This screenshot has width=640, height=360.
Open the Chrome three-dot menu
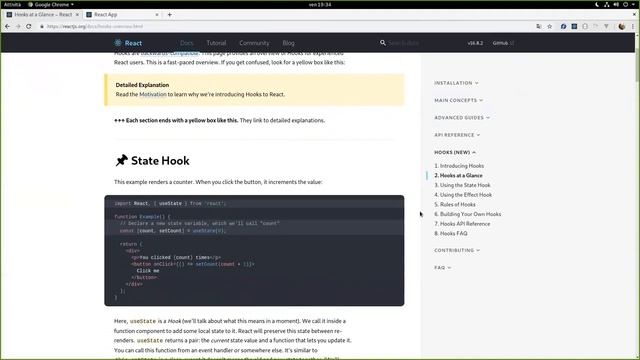pyautogui.click(x=633, y=26)
